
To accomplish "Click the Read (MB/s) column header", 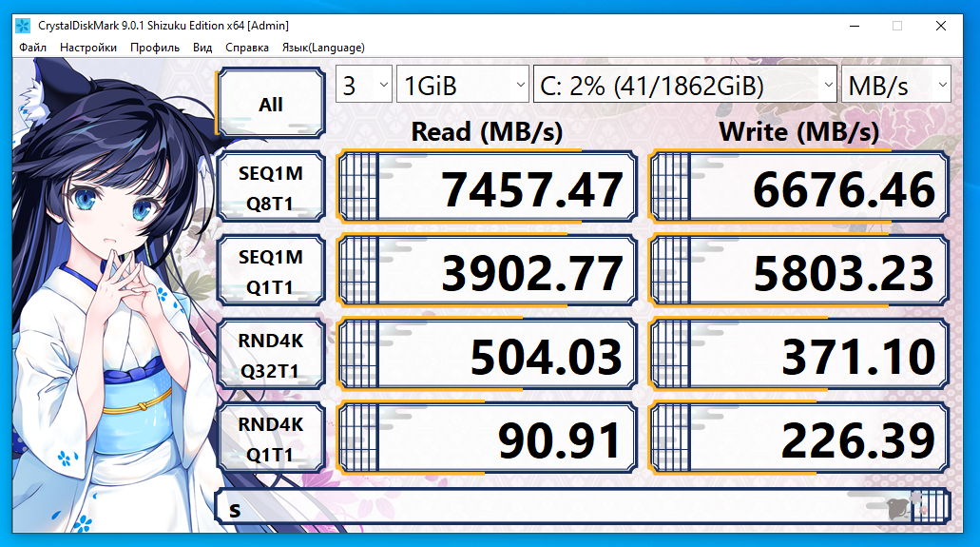I will [487, 132].
